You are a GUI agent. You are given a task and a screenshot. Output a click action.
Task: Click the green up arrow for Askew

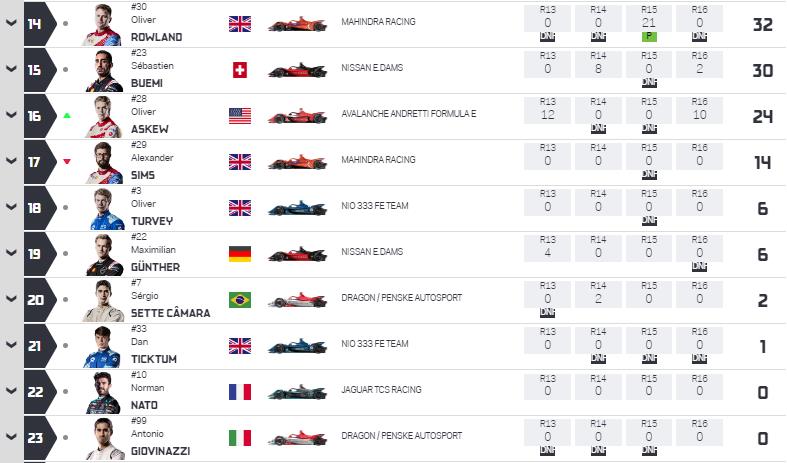click(67, 115)
